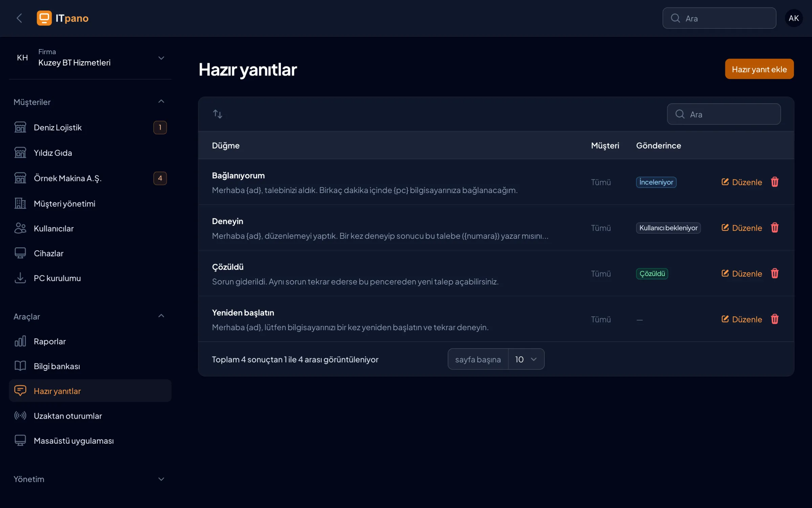Click the Kullanıcılar people icon
The height and width of the screenshot is (508, 812).
(20, 229)
